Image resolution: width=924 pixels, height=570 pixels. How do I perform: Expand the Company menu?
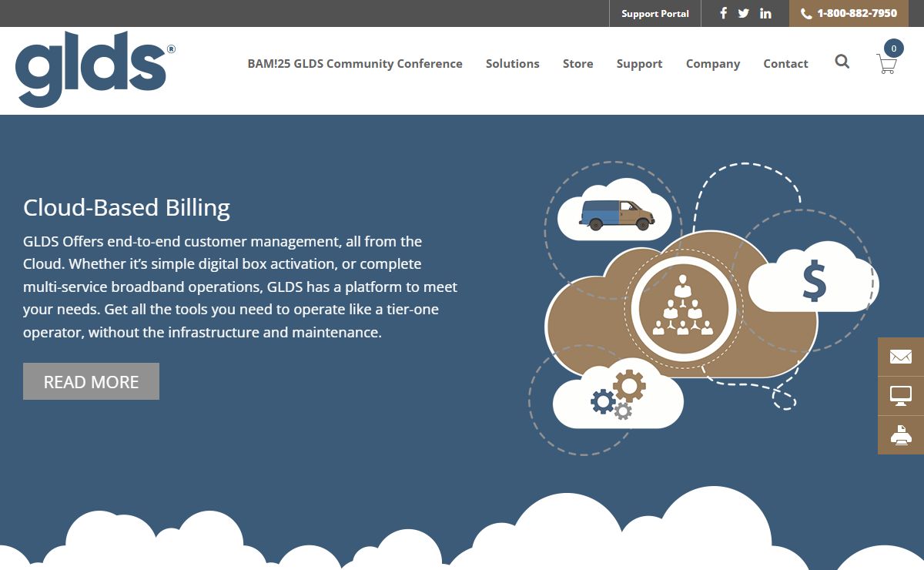pos(712,64)
